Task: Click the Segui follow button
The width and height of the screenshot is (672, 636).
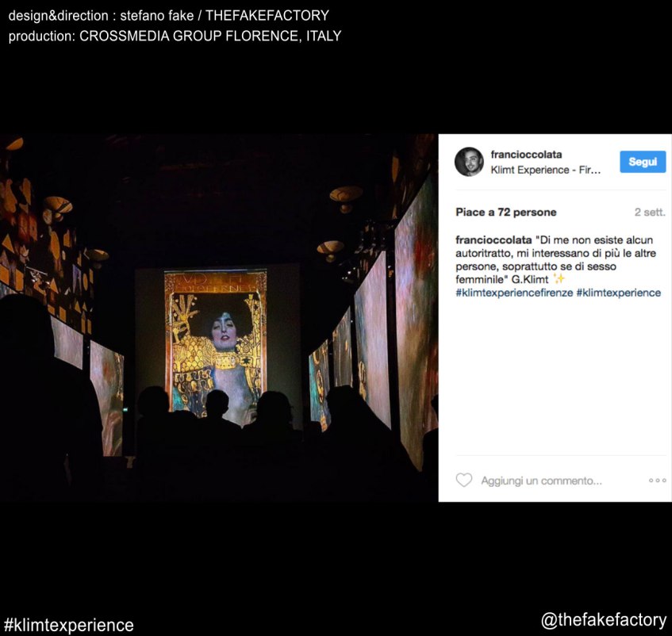Action: (643, 162)
